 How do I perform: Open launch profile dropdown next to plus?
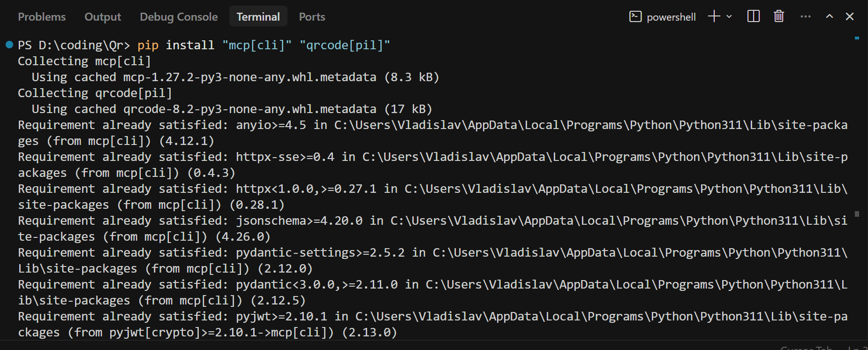tap(729, 16)
